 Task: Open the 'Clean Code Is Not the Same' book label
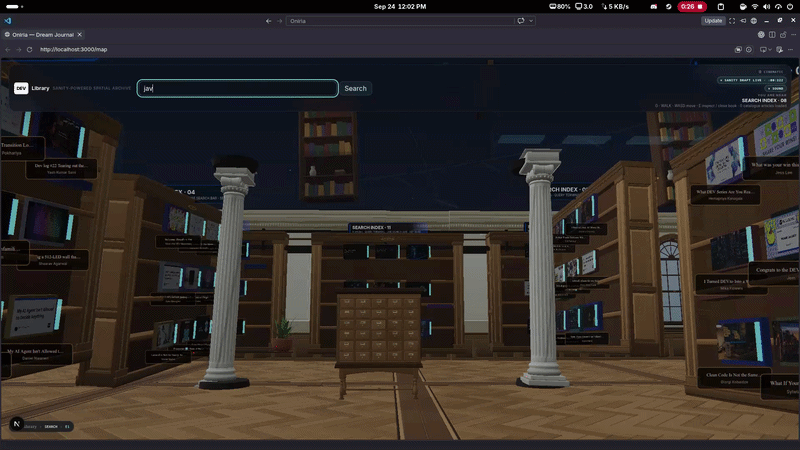pyautogui.click(x=734, y=378)
